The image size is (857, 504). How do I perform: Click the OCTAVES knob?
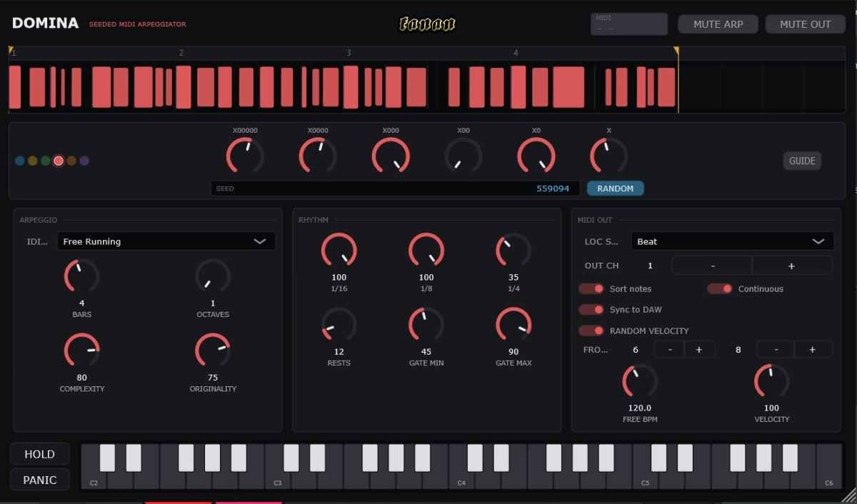point(213,276)
